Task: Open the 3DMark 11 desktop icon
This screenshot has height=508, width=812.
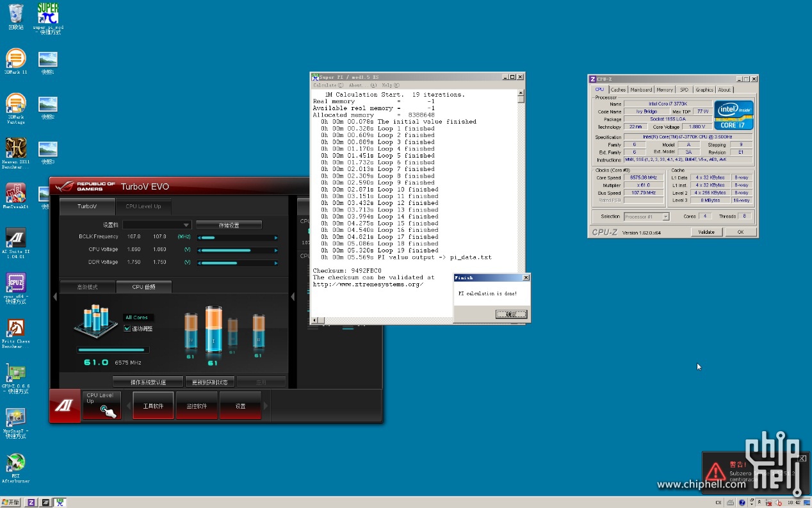Action: click(x=16, y=62)
